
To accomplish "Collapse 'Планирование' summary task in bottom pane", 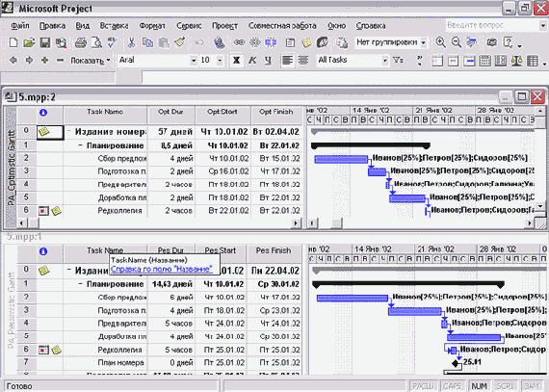I will click(x=81, y=284).
